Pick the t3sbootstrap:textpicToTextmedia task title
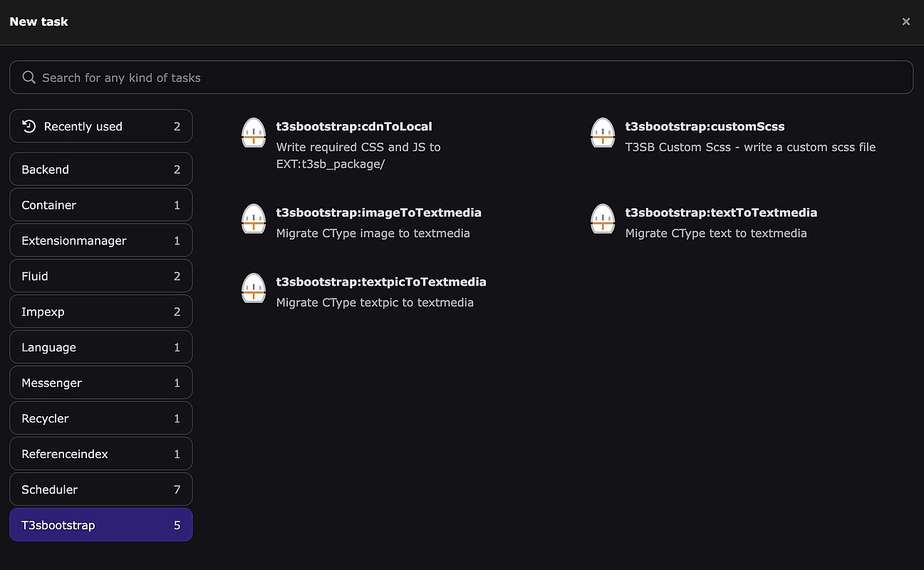The width and height of the screenshot is (924, 570). (x=381, y=282)
